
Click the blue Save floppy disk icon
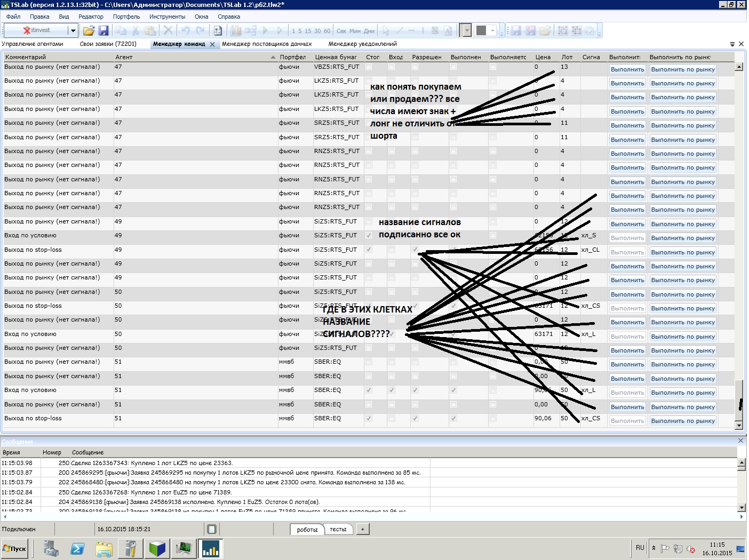pyautogui.click(x=103, y=30)
